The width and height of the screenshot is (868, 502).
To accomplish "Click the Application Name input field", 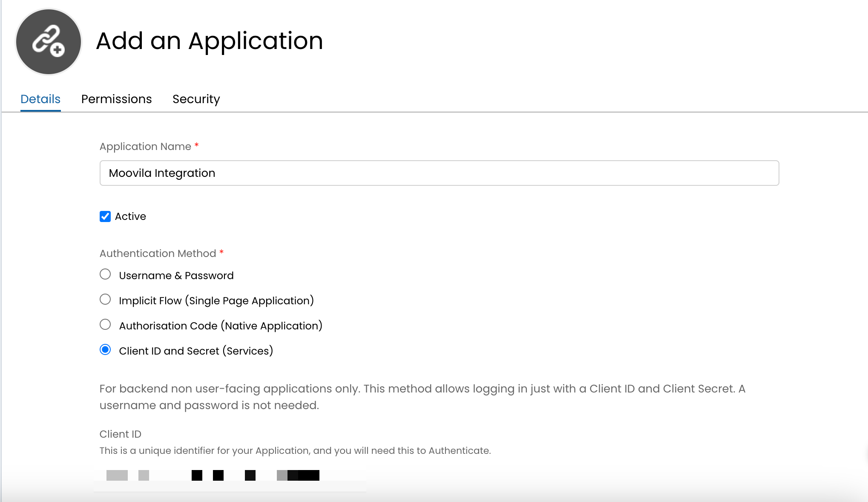I will coord(439,173).
